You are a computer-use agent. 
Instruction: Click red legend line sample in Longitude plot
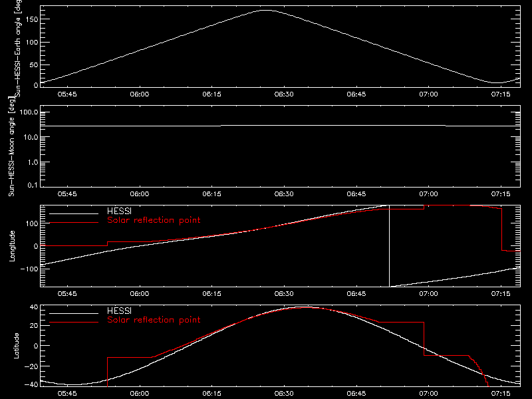(x=74, y=223)
